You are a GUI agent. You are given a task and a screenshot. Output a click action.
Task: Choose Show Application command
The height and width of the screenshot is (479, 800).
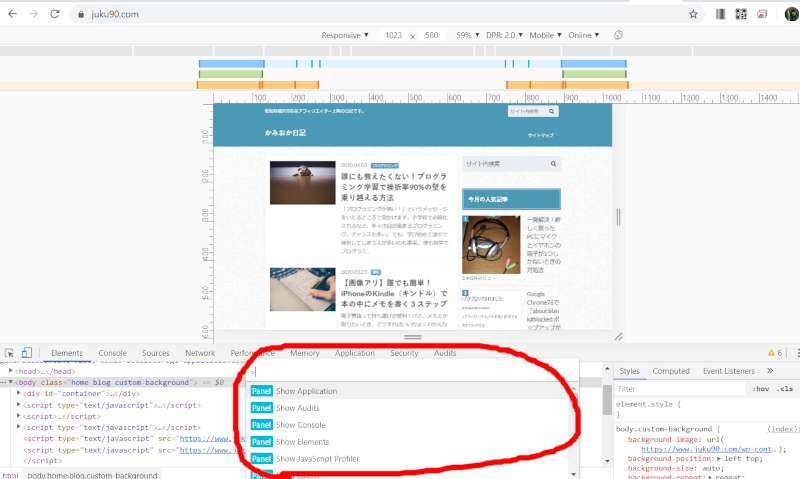(409, 391)
